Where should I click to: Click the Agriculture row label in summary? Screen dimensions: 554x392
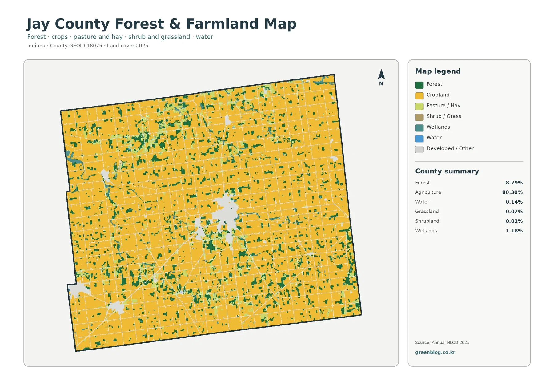(428, 192)
